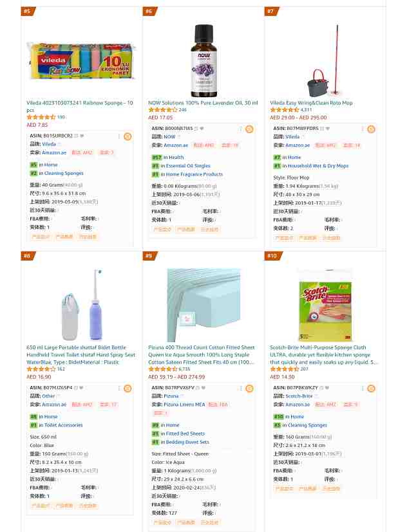Click orange round icon on Vileda sponge panel
This screenshot has width=407, height=532.
(x=128, y=136)
